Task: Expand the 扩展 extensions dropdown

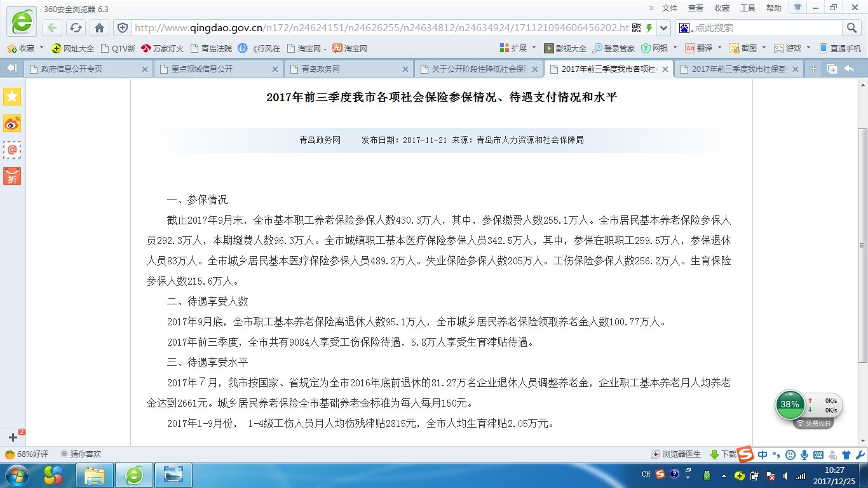Action: coord(534,48)
